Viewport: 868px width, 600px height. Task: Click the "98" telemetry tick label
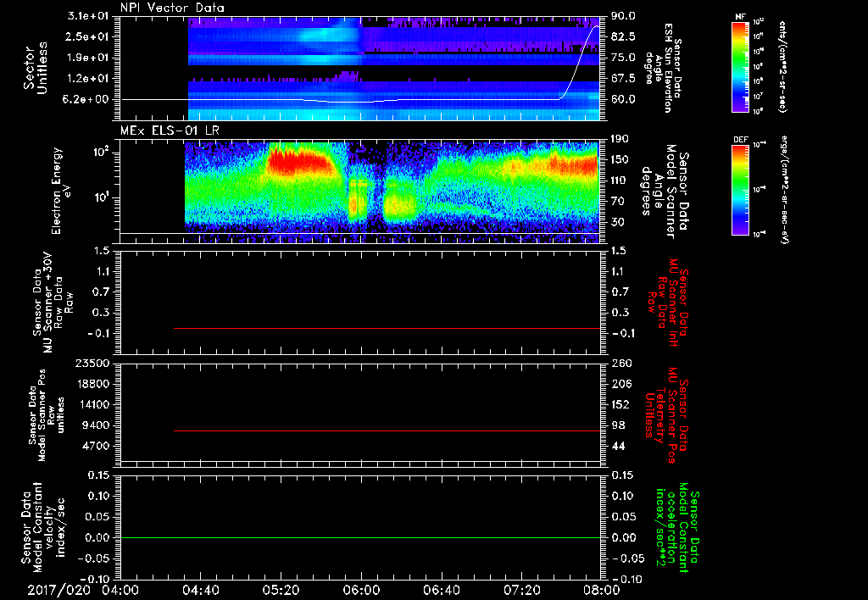[618, 425]
